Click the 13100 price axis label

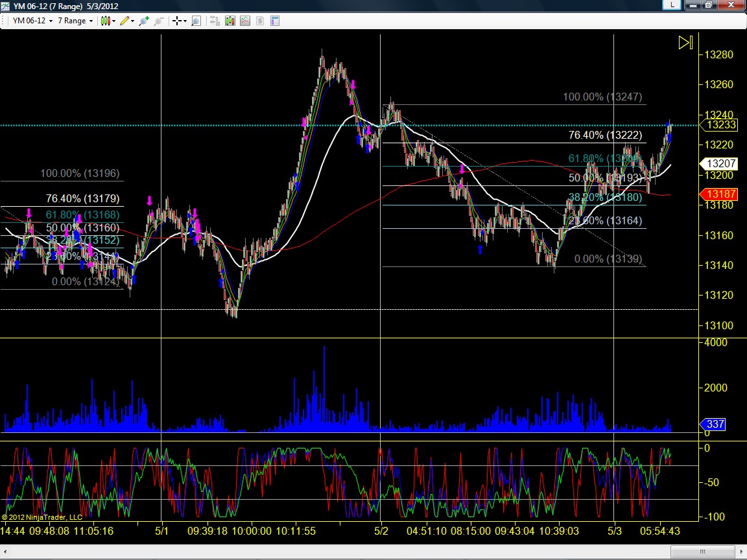point(718,325)
